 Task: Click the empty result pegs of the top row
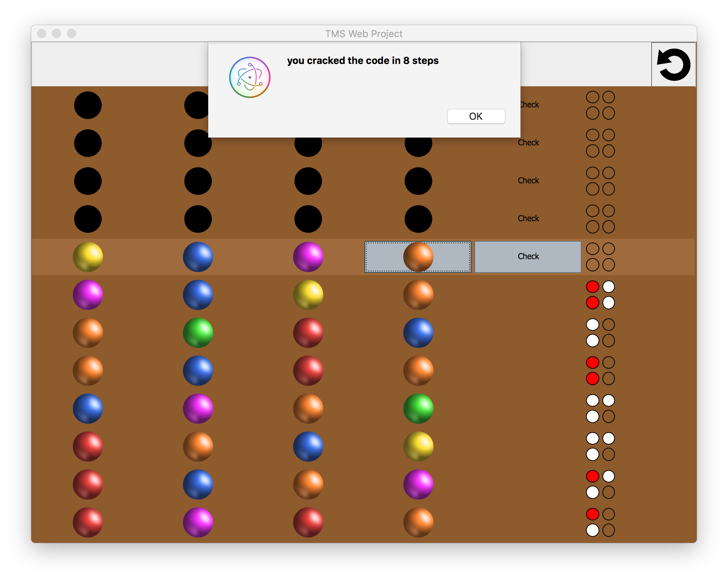point(600,105)
